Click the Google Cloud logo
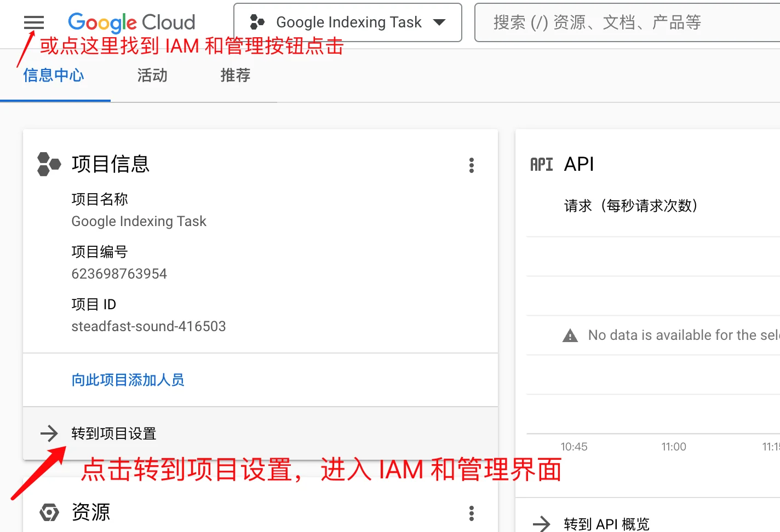This screenshot has height=532, width=780. pos(131,22)
